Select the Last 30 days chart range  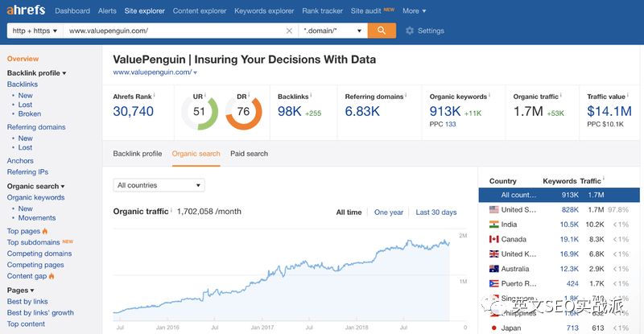pyautogui.click(x=436, y=212)
